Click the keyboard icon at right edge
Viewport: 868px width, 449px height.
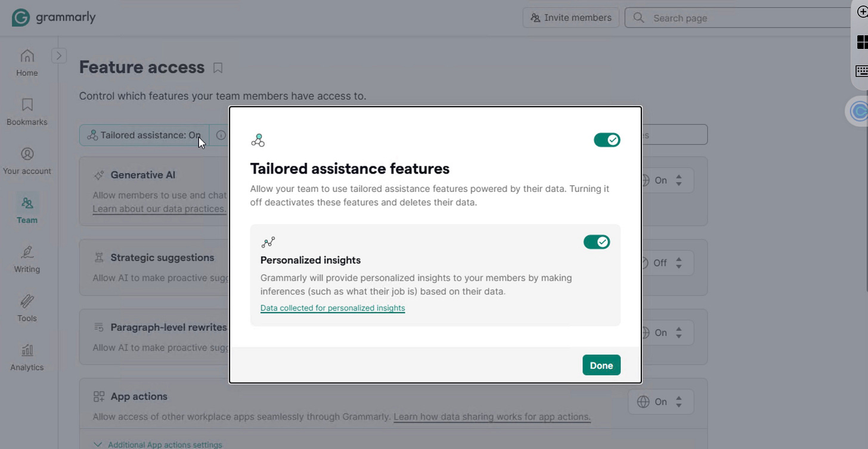(861, 71)
